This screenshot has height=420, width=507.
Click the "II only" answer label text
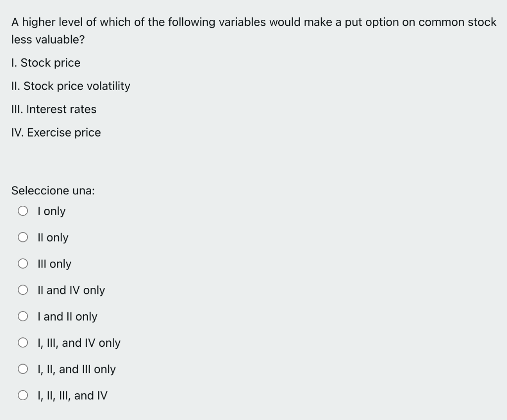click(53, 237)
